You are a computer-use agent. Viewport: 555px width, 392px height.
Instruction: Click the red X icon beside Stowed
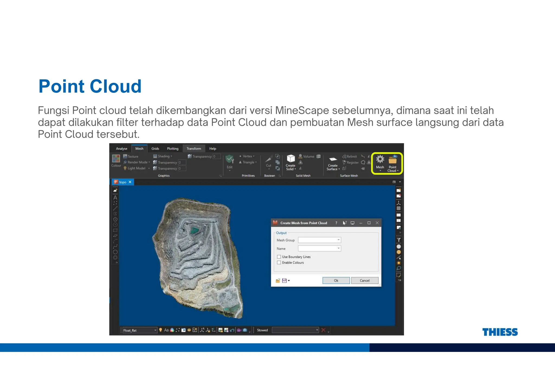point(323,330)
